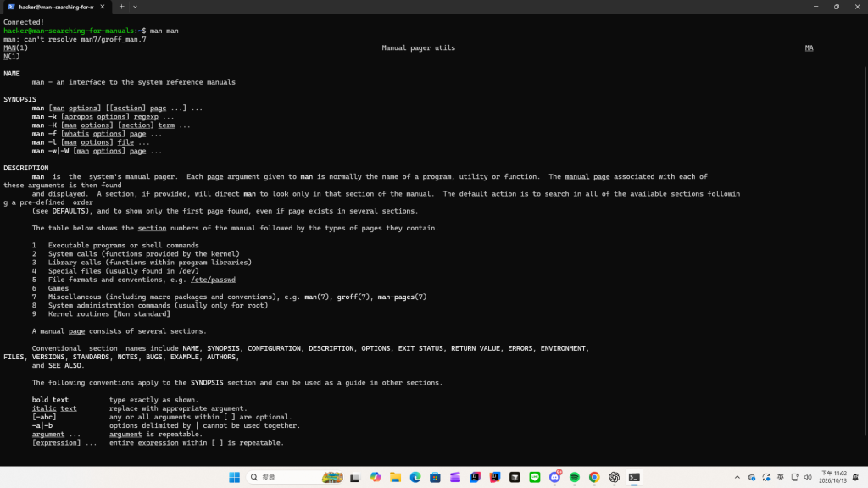
Task: Open the network status tray icon
Action: pyautogui.click(x=795, y=478)
